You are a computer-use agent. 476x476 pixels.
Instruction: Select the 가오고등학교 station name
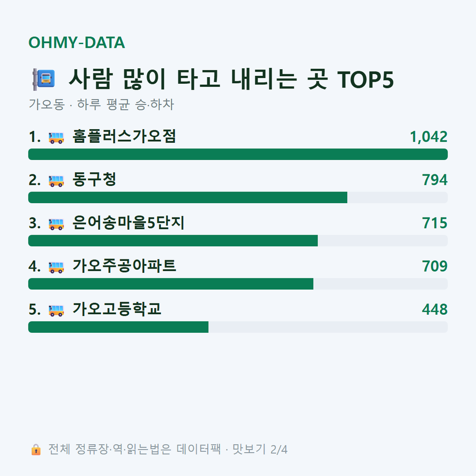(x=117, y=309)
